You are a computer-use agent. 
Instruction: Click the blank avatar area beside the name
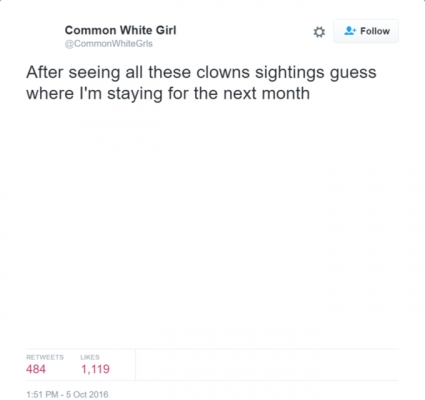[43, 36]
